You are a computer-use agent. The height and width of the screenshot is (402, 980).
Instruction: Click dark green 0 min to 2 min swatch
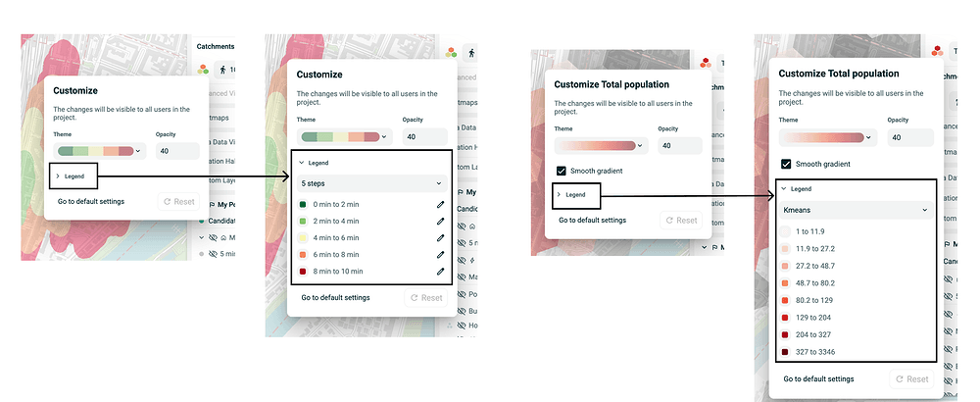[x=306, y=204]
